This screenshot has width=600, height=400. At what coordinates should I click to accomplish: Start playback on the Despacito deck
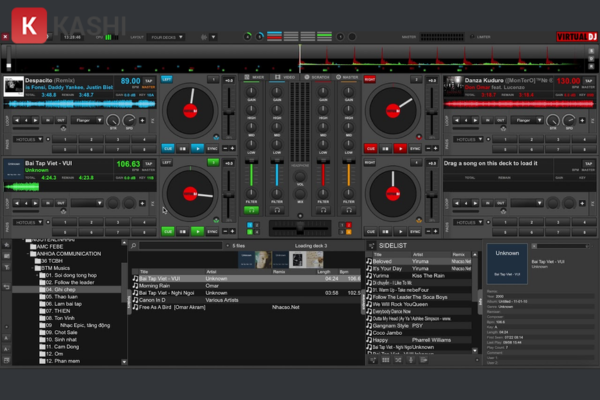click(197, 149)
